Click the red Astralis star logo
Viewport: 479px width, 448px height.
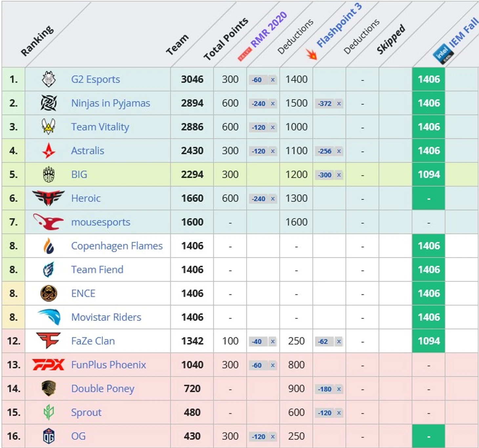(49, 151)
